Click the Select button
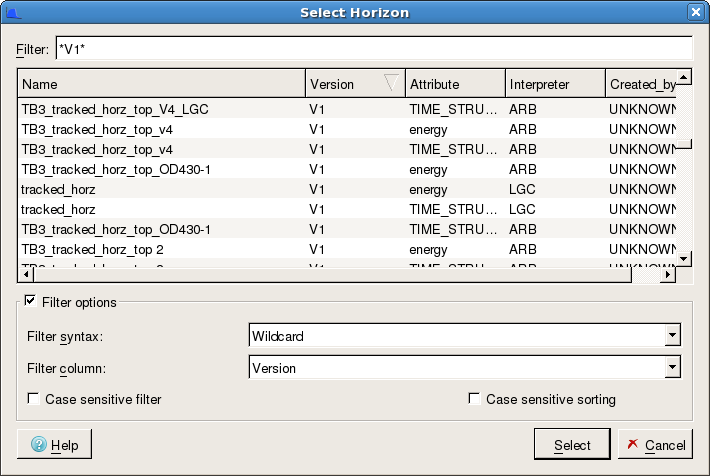 tap(572, 444)
